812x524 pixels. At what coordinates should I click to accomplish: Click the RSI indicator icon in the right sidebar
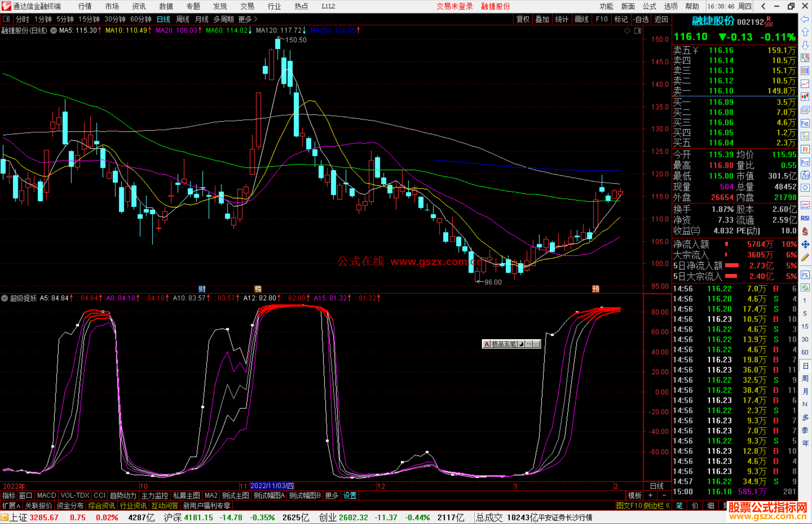pyautogui.click(x=805, y=218)
